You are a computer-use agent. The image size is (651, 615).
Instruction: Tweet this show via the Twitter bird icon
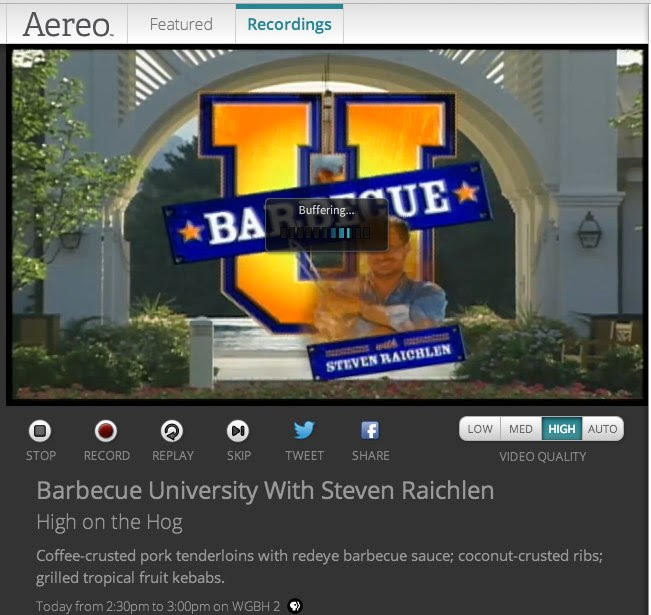click(304, 430)
